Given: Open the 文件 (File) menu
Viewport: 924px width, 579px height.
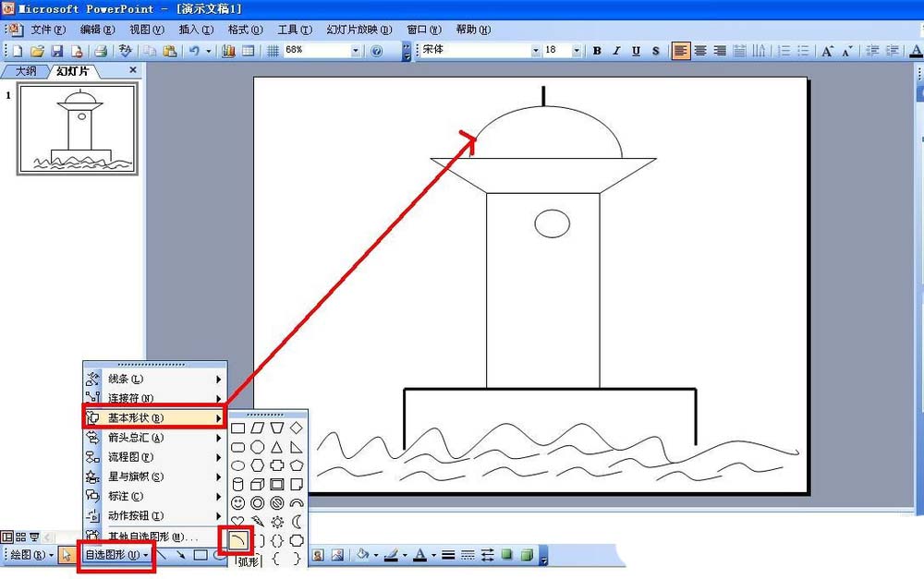Looking at the screenshot, I should tap(48, 30).
